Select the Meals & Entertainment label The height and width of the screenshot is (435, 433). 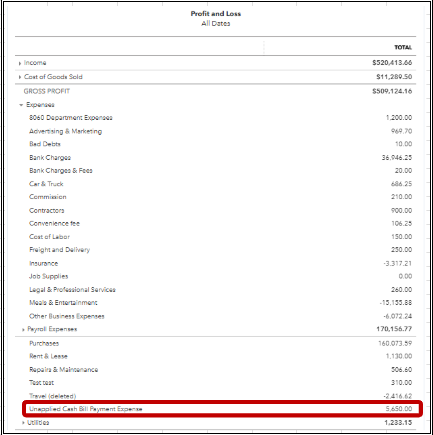click(x=63, y=303)
